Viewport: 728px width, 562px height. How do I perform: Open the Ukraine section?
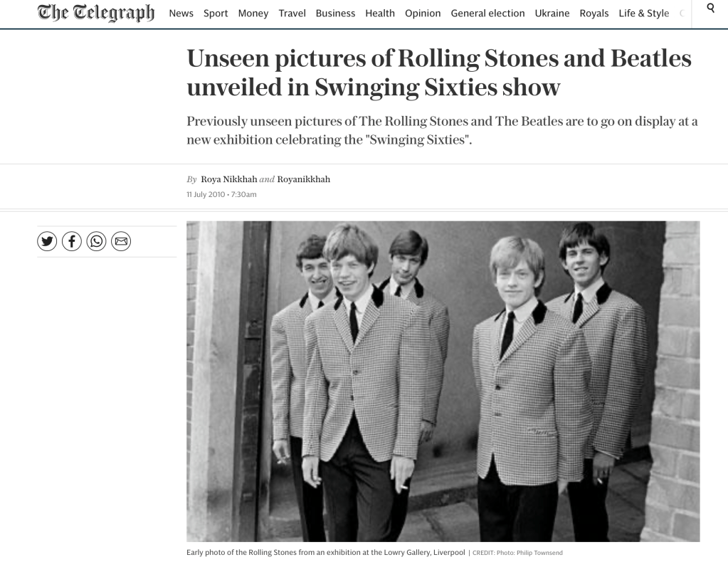pos(552,14)
